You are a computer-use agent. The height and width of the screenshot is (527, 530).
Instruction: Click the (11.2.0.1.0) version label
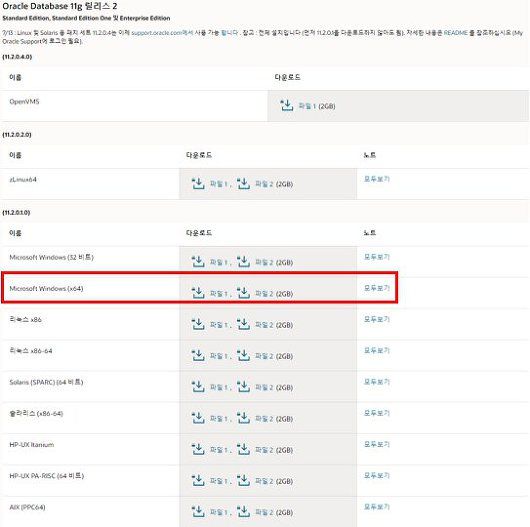coord(16,213)
